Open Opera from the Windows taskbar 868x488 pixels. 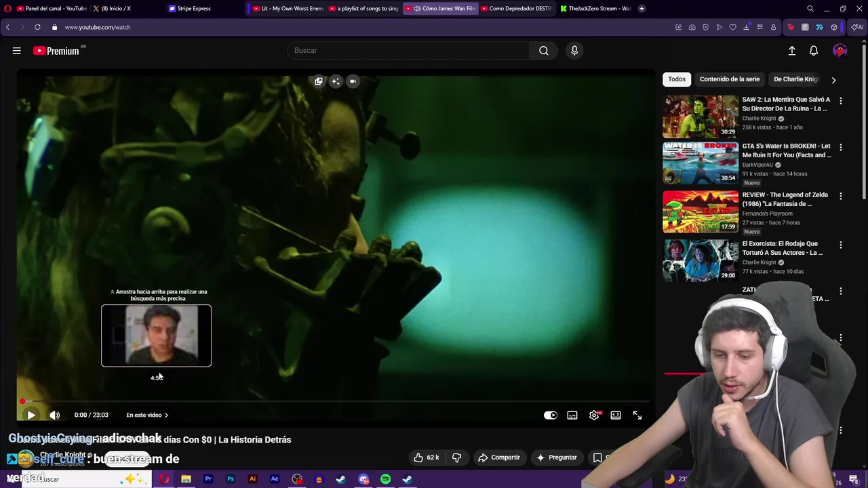pyautogui.click(x=165, y=479)
